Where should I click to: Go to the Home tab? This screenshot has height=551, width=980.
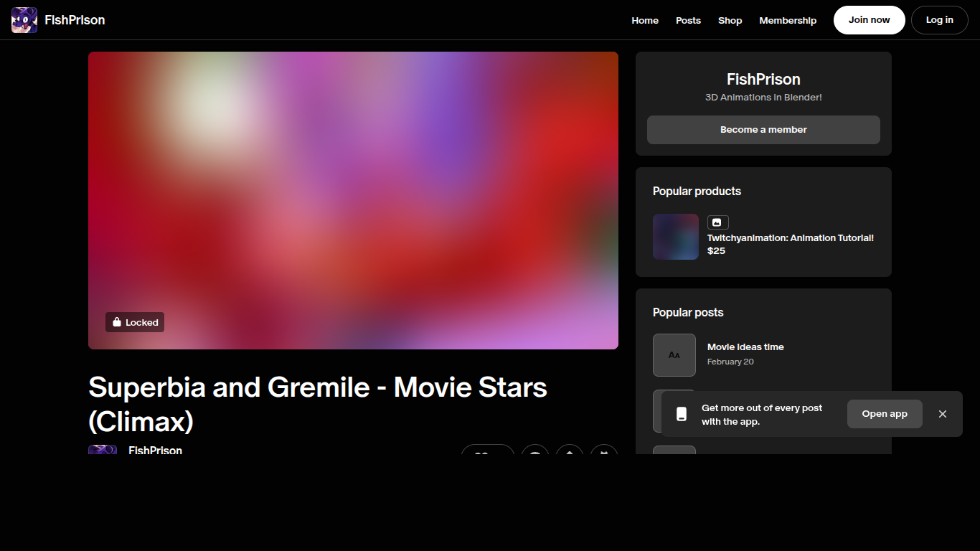[644, 20]
